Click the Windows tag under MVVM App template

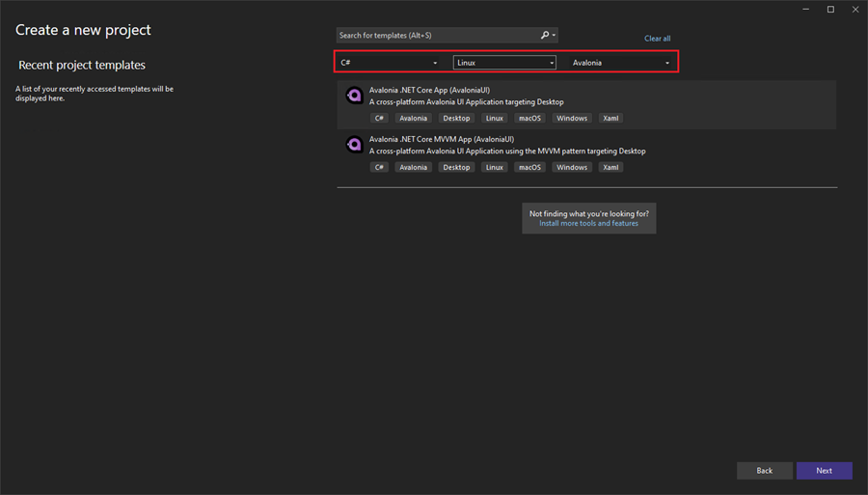[572, 167]
